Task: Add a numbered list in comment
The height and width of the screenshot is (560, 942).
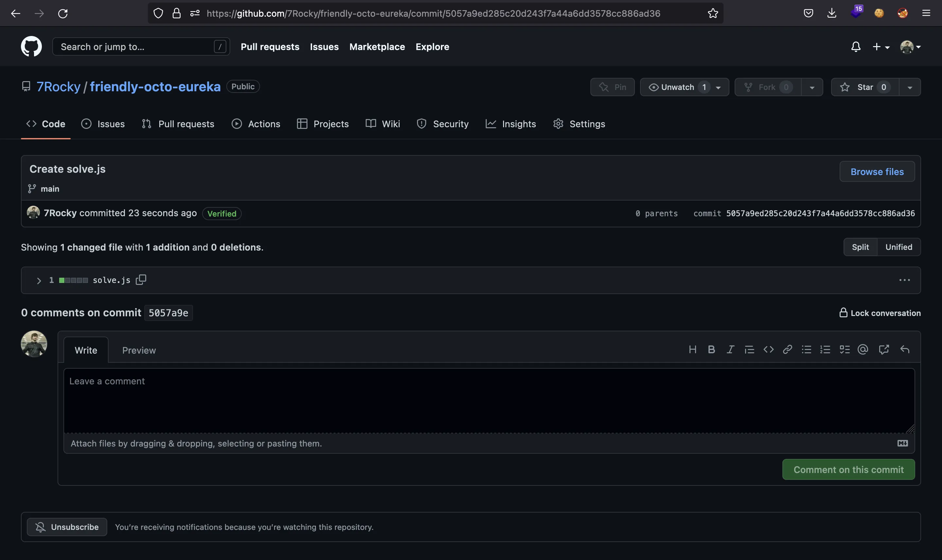Action: pos(825,349)
